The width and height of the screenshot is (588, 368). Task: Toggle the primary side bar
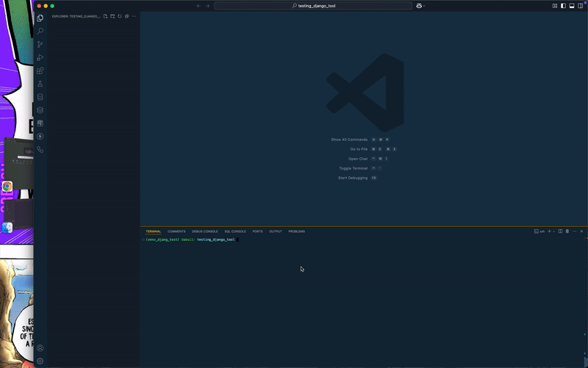point(563,6)
